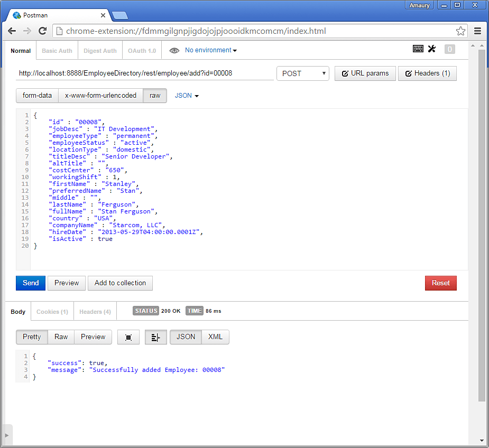
Task: Open the No environment dropdown
Action: pyautogui.click(x=211, y=50)
